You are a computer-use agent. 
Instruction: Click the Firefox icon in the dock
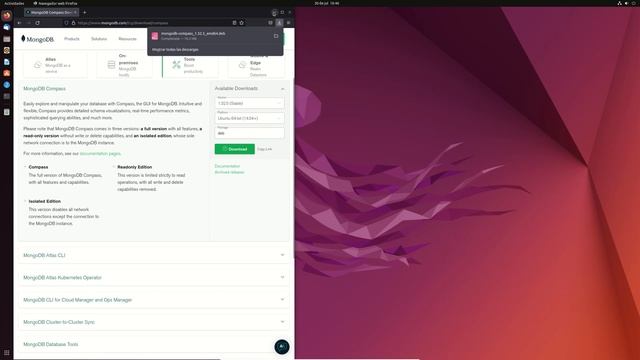7,16
